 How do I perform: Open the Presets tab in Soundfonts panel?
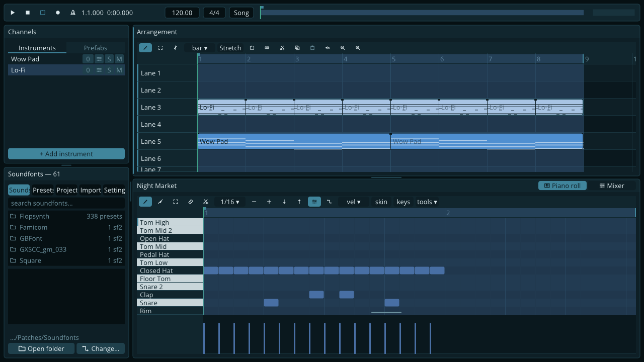coord(43,190)
